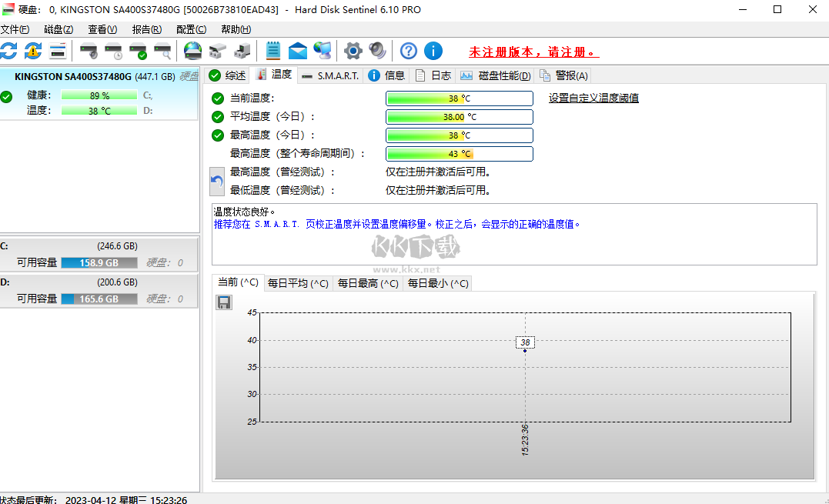Image resolution: width=829 pixels, height=504 pixels.
Task: Open the 磁盘(Z) menu
Action: (x=58, y=29)
